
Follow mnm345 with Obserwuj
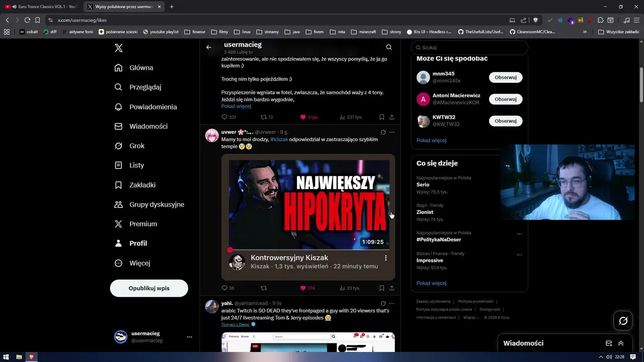[x=506, y=77]
